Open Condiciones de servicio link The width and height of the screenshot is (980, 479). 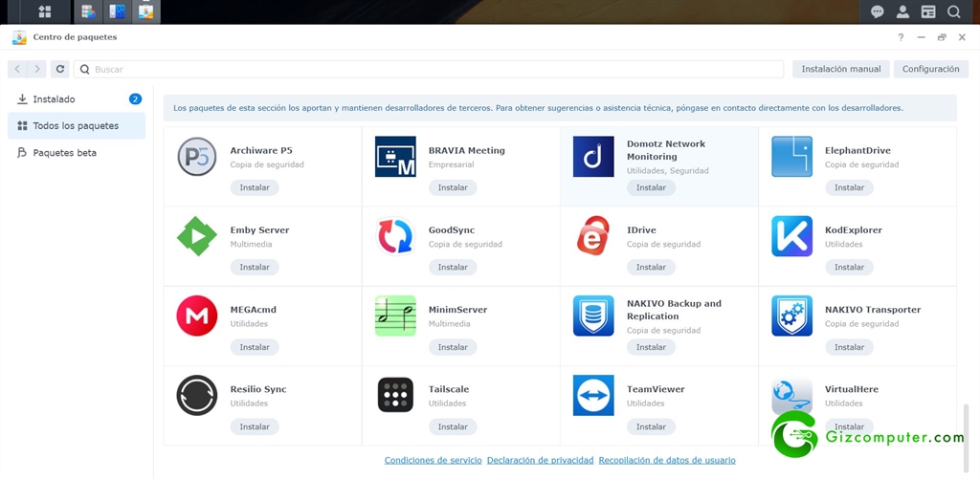[x=434, y=460]
